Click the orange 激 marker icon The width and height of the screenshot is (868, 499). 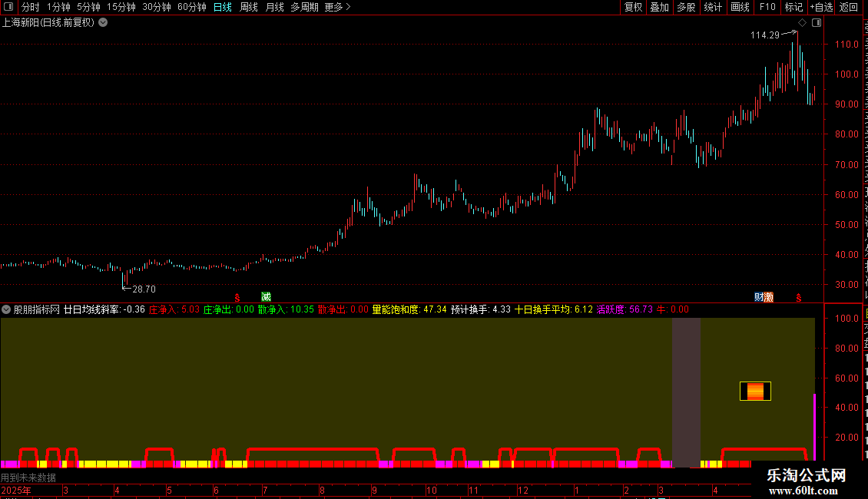[768, 297]
